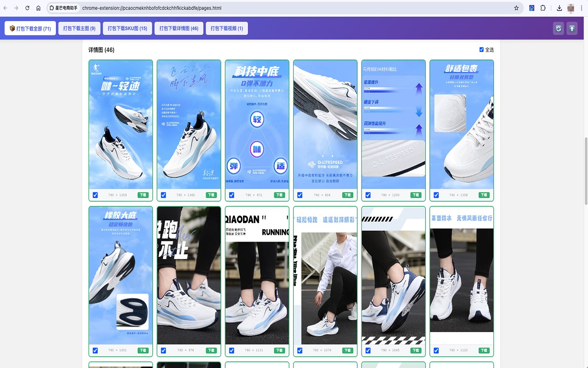Uncheck the 790 × 1076 image checkbox
This screenshot has height=368, width=588.
pyautogui.click(x=300, y=351)
